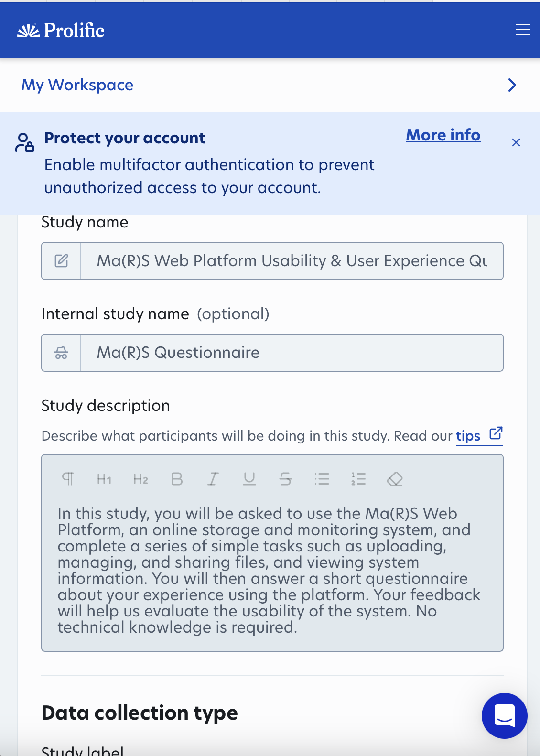Clear formatting with the eraser icon
Image resolution: width=540 pixels, height=756 pixels.
coord(395,479)
